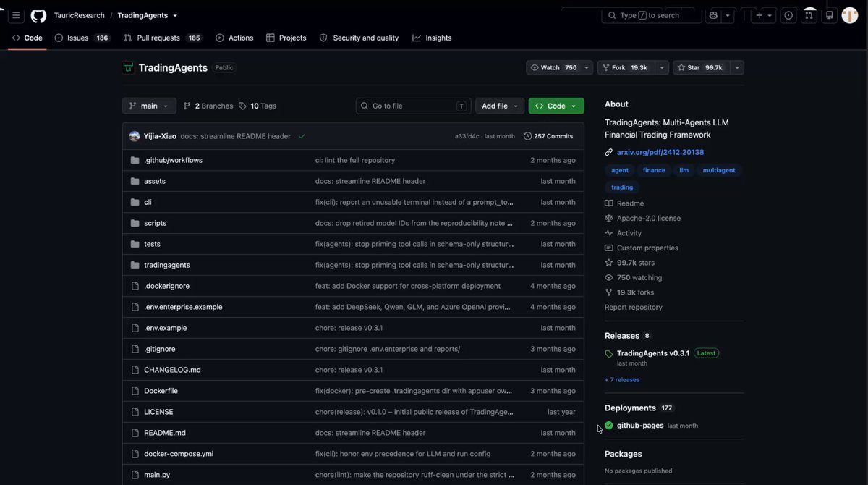Open the Insights tab

click(432, 38)
